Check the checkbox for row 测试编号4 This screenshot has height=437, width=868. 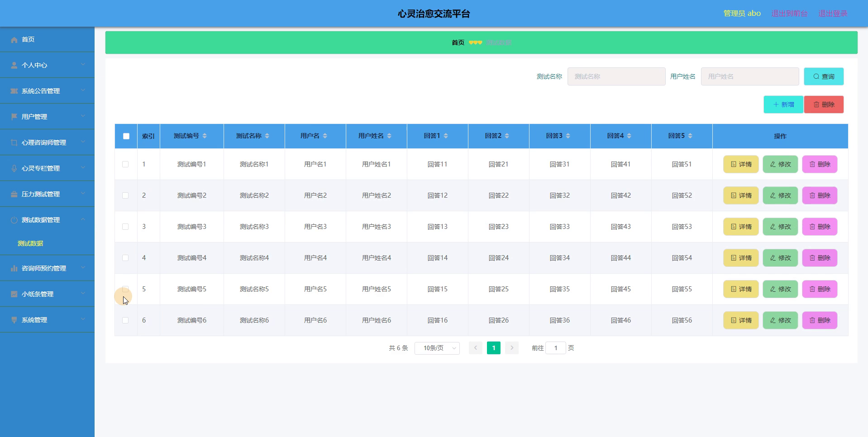click(125, 258)
